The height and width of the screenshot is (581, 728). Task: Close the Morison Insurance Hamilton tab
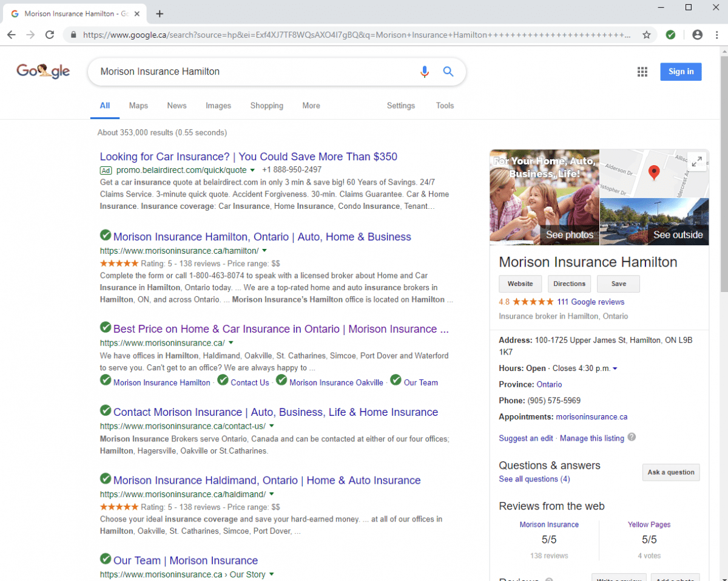138,13
